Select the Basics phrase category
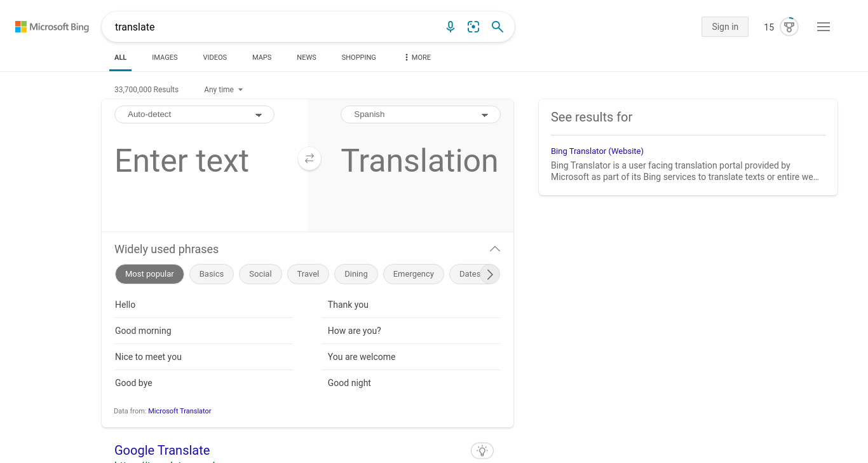The height and width of the screenshot is (463, 868). tap(212, 274)
